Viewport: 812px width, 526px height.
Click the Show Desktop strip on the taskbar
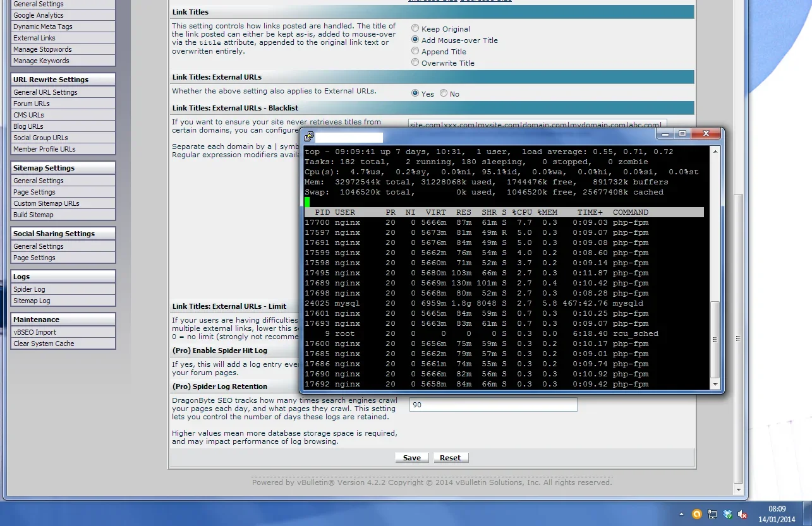pos(808,514)
